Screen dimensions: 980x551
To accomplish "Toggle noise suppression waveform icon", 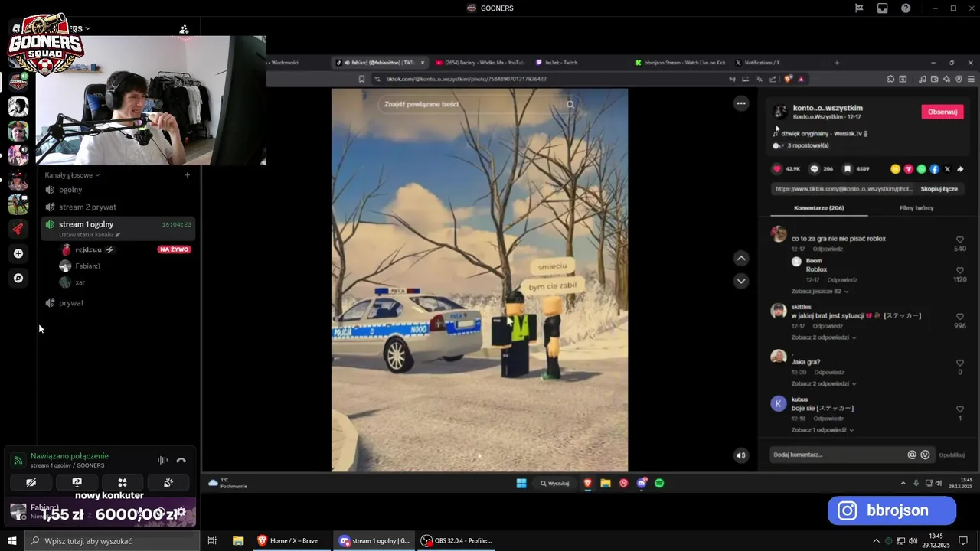I will coord(162,460).
